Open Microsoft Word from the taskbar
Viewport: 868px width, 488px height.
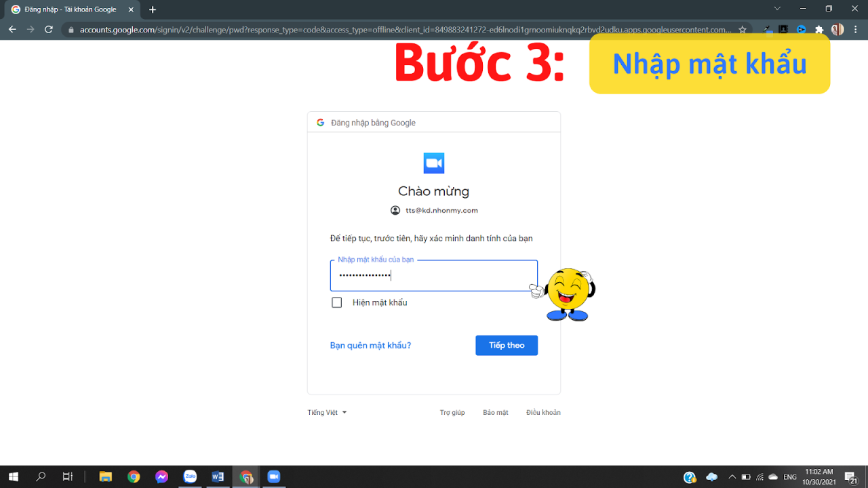[218, 476]
